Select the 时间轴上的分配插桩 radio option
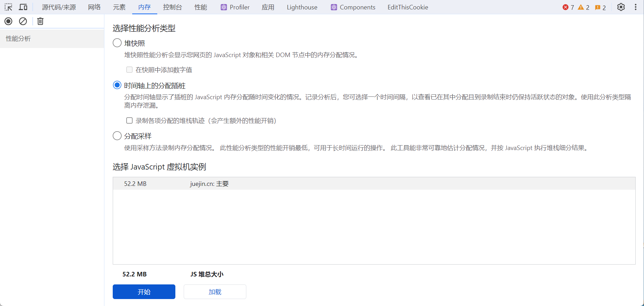Image resolution: width=644 pixels, height=306 pixels. point(117,85)
